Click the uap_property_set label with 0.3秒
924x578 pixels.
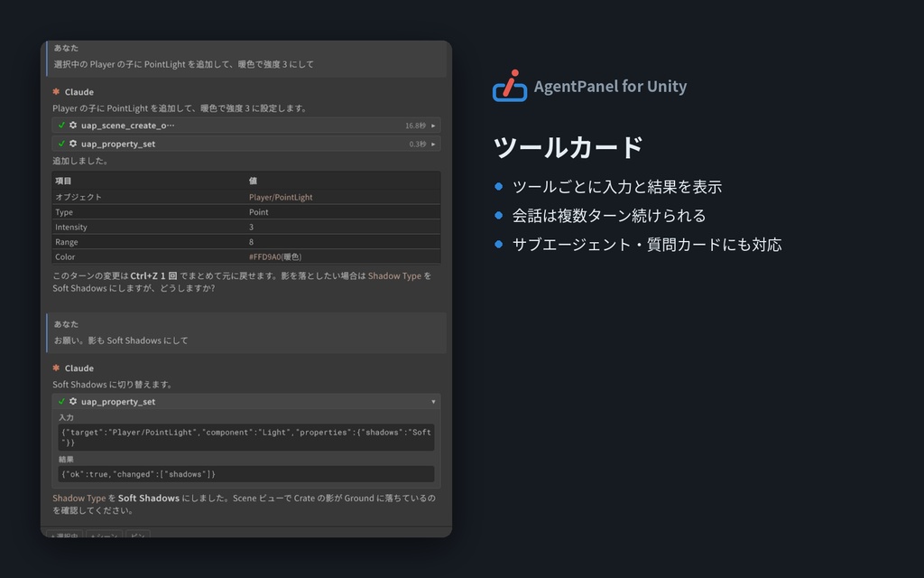coord(118,144)
